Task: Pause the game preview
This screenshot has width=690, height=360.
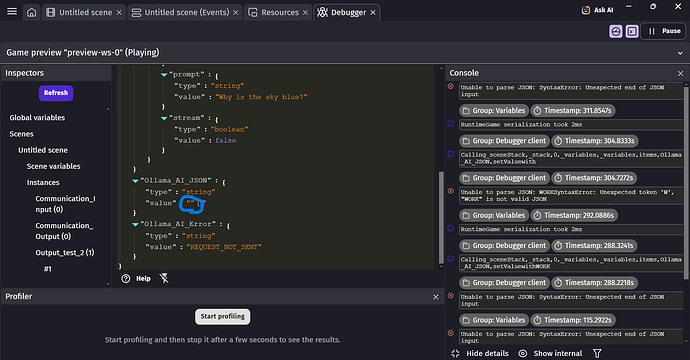Action: pos(664,31)
